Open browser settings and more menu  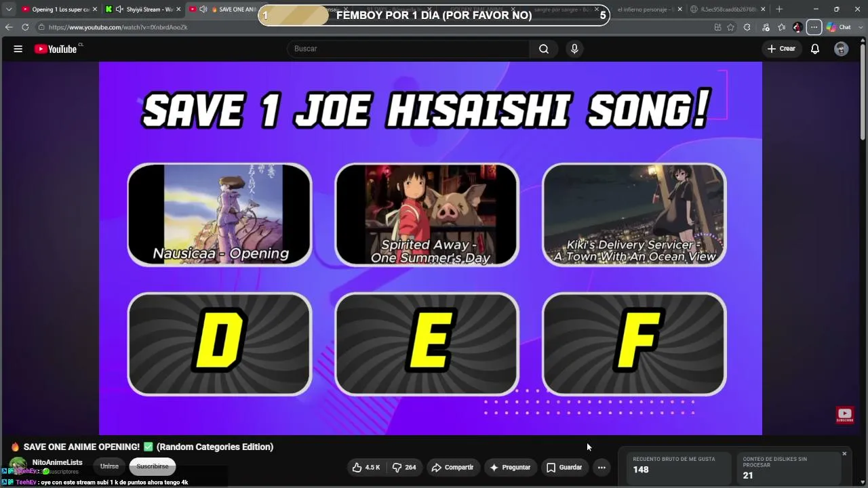coord(814,27)
